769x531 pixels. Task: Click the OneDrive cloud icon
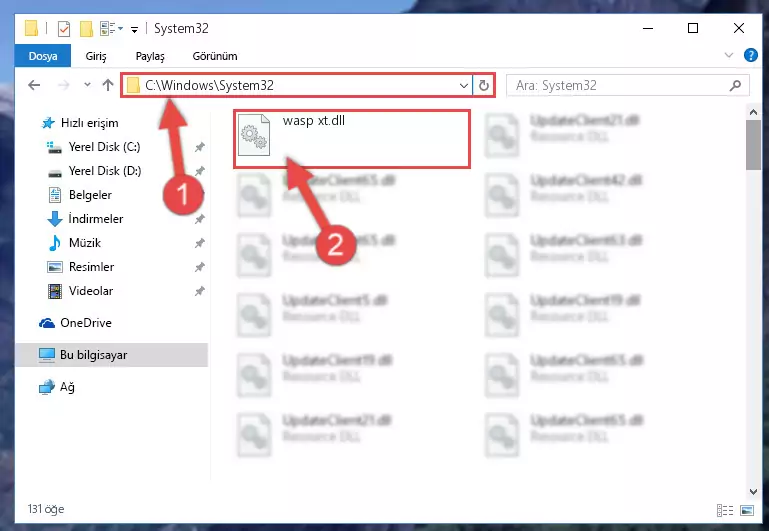(47, 323)
